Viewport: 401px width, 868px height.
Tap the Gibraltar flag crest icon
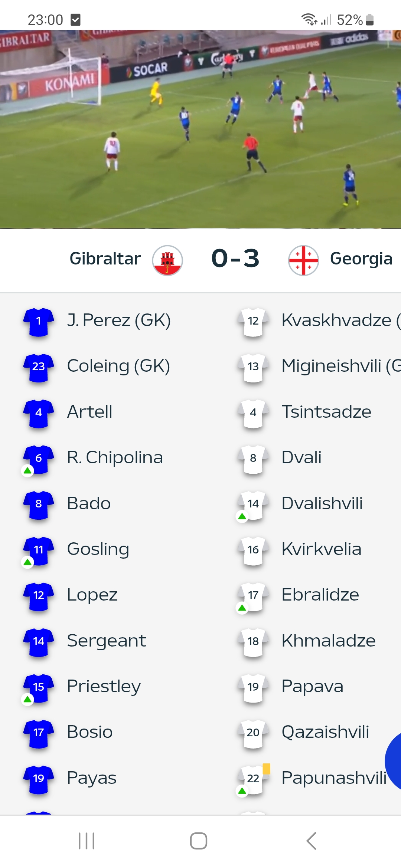point(167,260)
